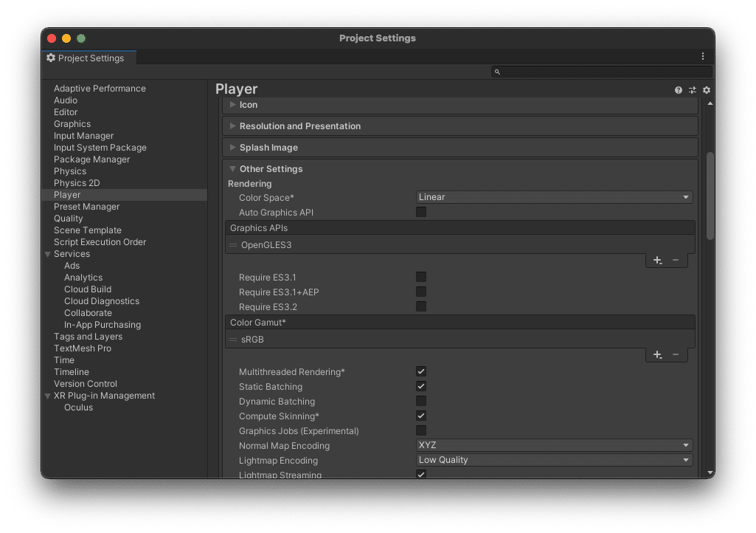
Task: Click the search magnifier icon
Action: click(x=497, y=72)
